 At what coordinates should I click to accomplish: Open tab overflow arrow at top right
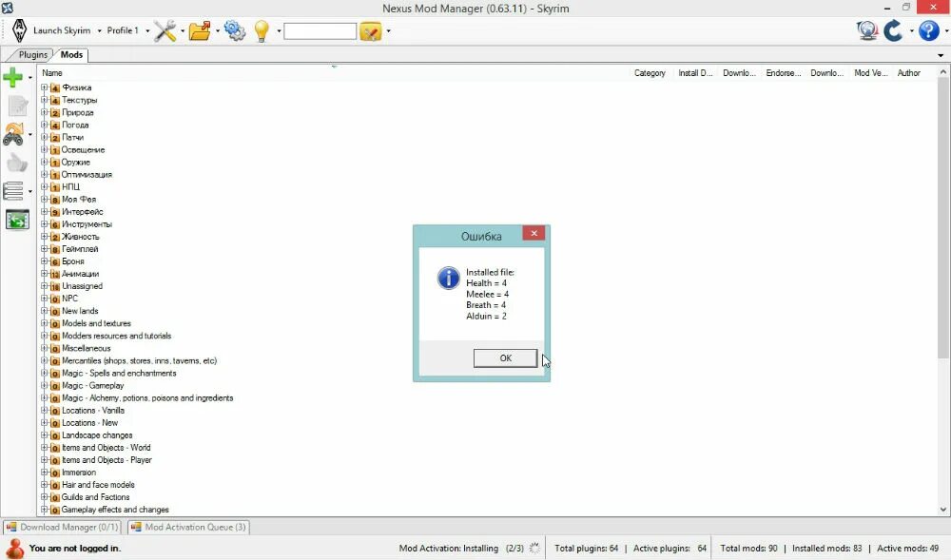click(941, 55)
